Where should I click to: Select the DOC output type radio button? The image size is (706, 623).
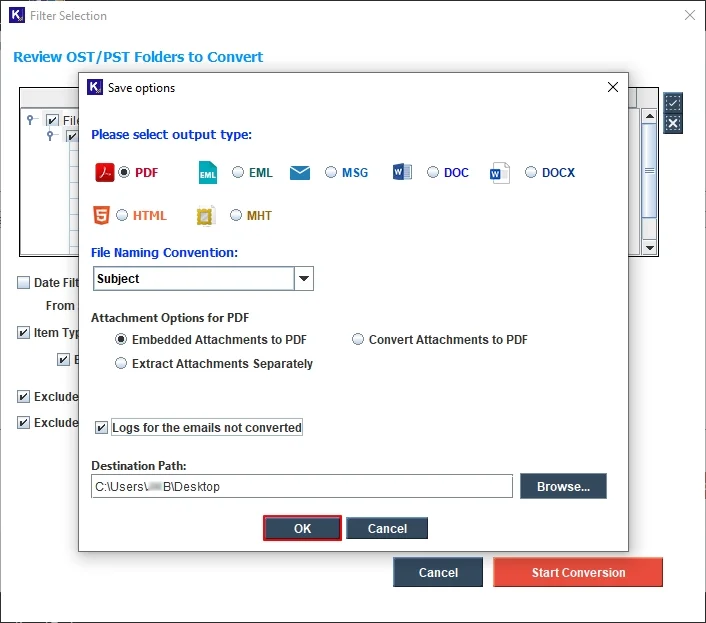coord(433,172)
